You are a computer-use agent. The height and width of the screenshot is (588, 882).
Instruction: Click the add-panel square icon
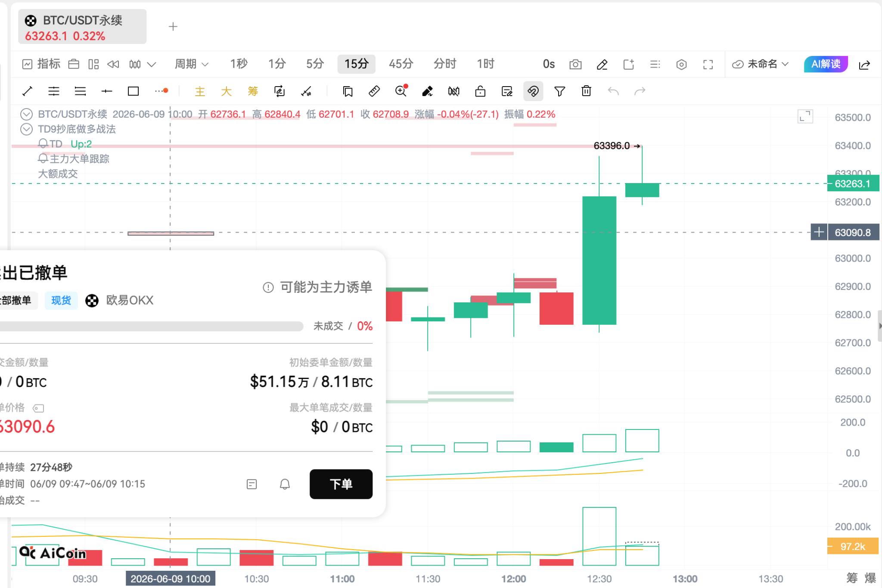pyautogui.click(x=629, y=65)
